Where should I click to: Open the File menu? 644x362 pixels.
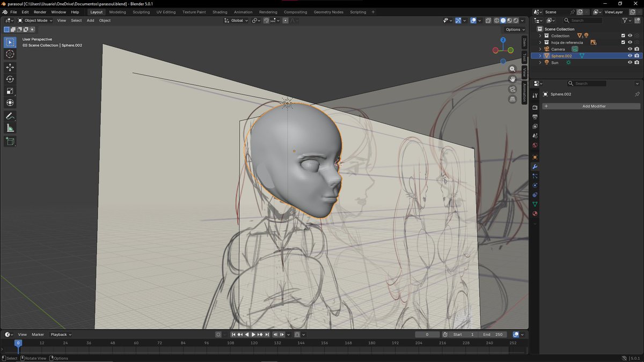13,12
